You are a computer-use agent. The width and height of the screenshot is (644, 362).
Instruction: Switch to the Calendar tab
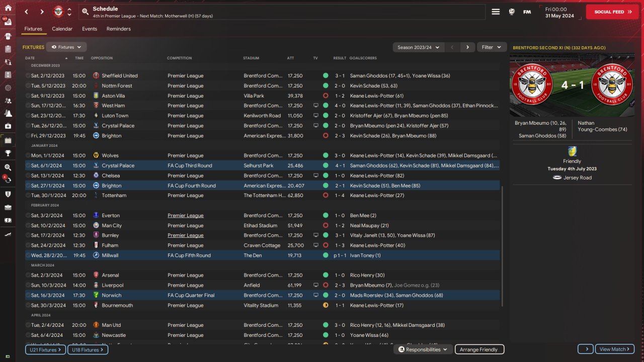(62, 29)
